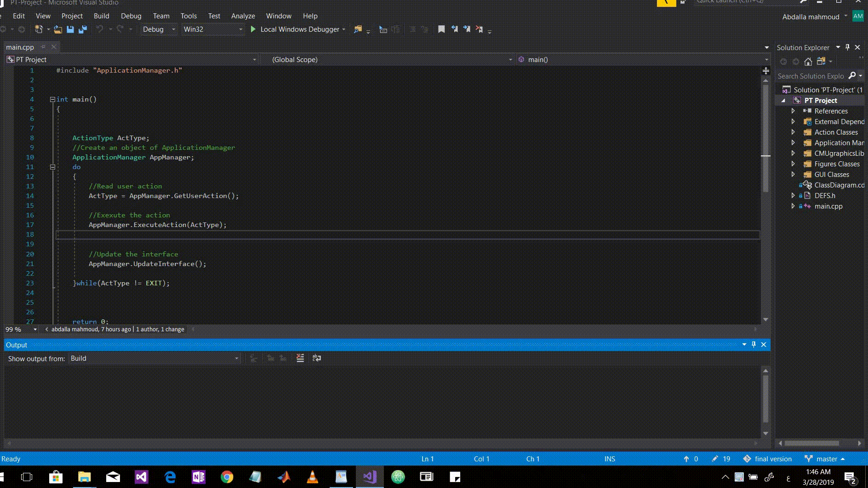Start debugging with the green play arrow
The image size is (868, 488).
coord(253,29)
